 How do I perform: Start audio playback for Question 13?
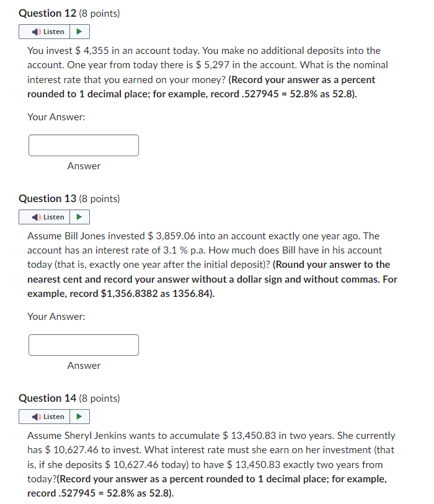coord(79,217)
